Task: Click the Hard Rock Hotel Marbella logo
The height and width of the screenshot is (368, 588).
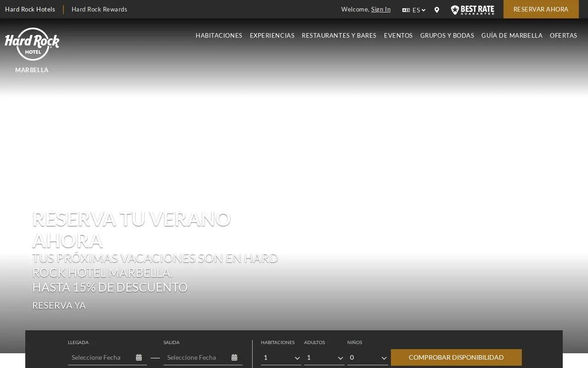Action: pyautogui.click(x=32, y=44)
